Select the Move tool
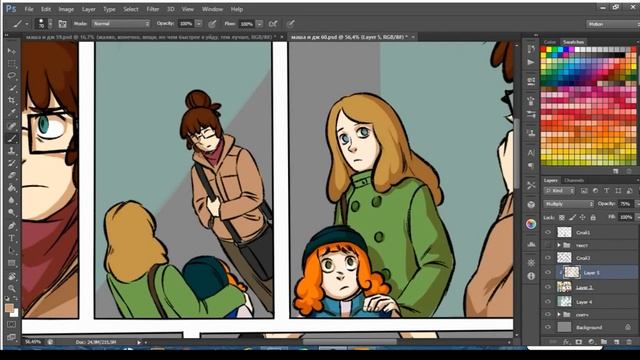 11,51
